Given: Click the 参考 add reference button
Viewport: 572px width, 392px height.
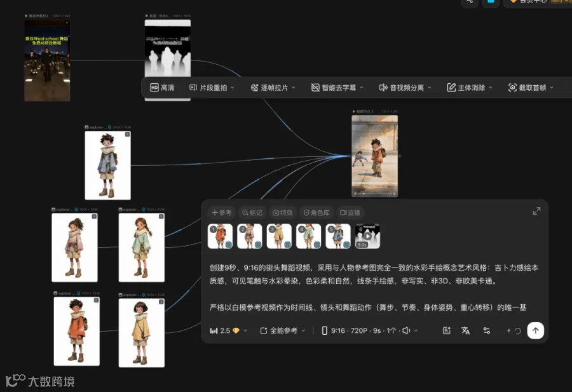Looking at the screenshot, I should coord(221,213).
